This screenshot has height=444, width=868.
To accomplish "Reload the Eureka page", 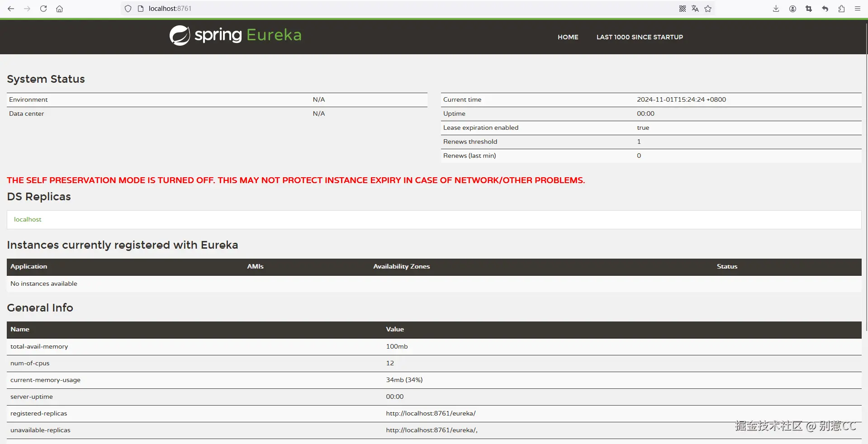I will tap(43, 9).
